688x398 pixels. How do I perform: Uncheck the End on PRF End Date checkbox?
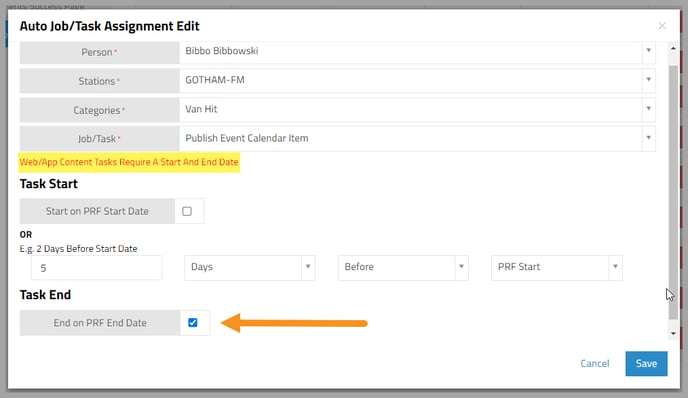tap(193, 323)
